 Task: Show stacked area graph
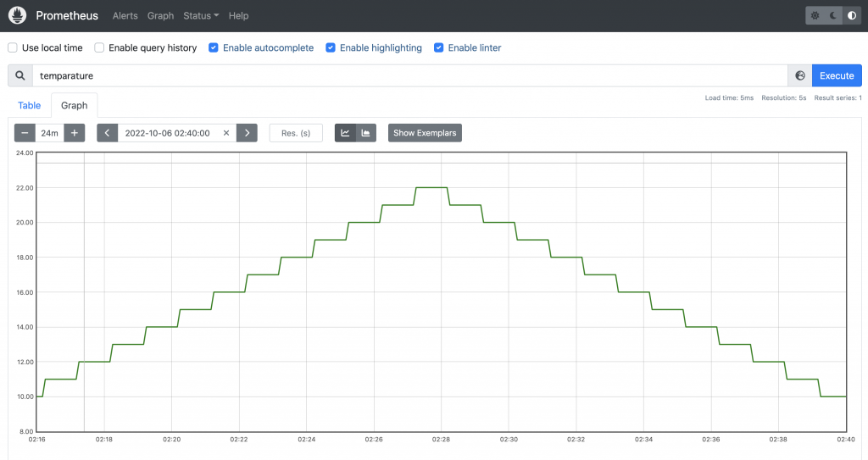(x=366, y=133)
